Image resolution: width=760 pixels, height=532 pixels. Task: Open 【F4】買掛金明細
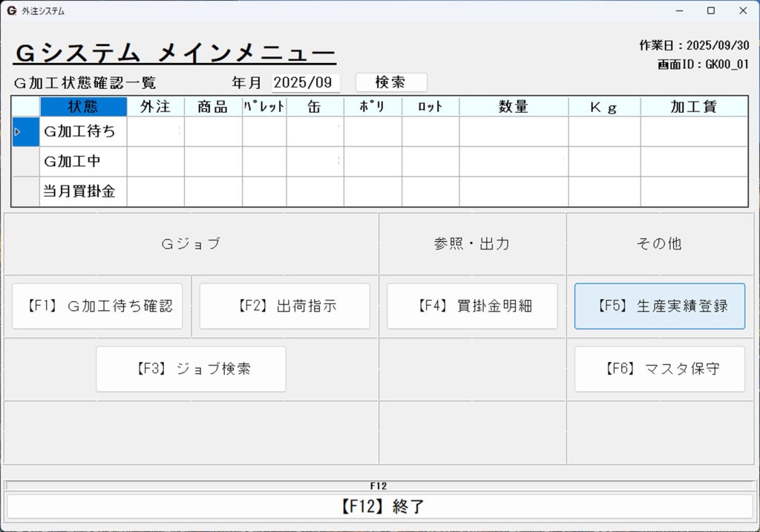pos(472,306)
